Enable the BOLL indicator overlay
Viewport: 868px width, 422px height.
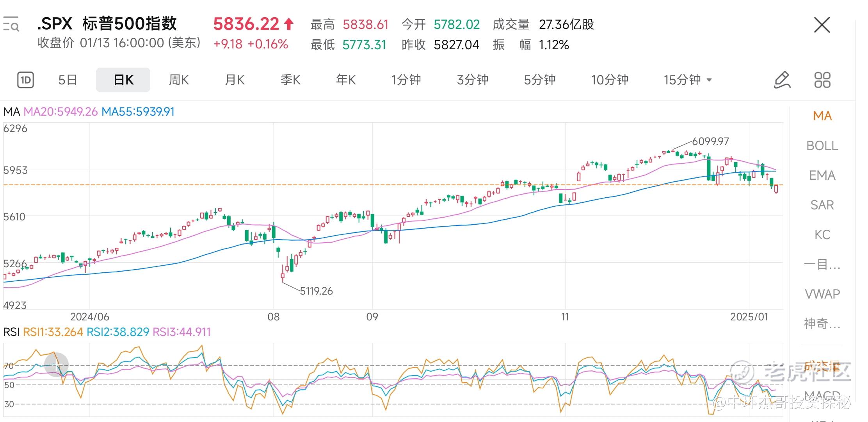click(x=822, y=146)
